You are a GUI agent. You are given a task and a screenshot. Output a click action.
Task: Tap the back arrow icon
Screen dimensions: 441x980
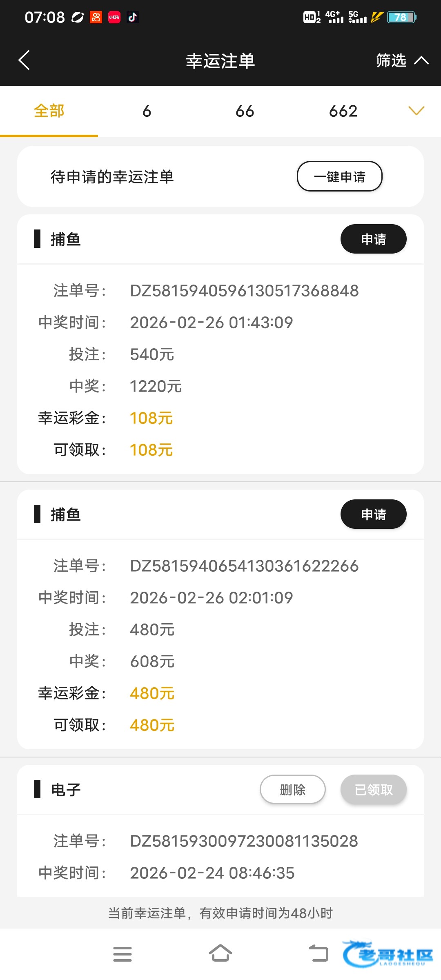coord(24,60)
